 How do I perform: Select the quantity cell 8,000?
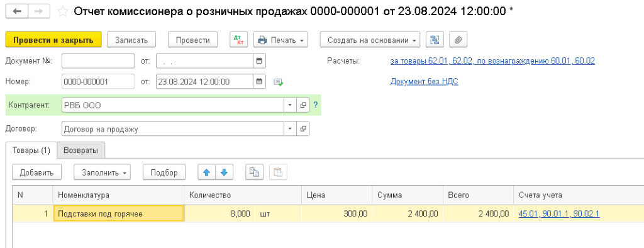pos(219,213)
